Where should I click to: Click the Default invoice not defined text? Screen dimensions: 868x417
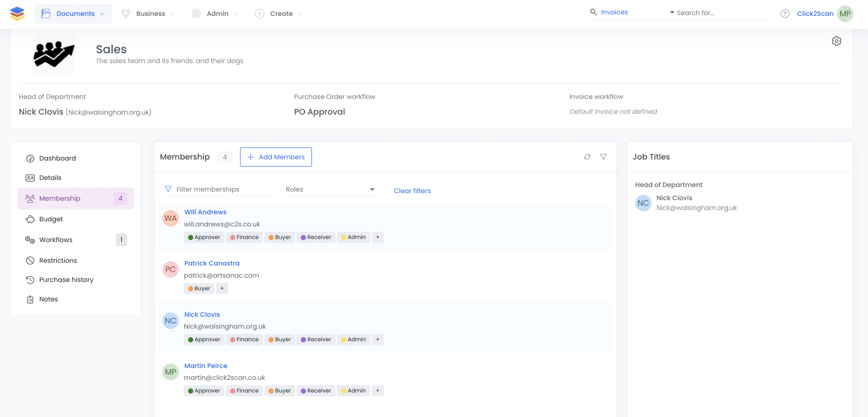pos(613,112)
